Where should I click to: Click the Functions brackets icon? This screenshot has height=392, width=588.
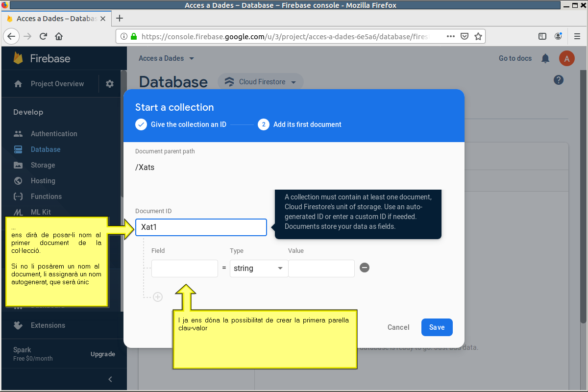[18, 196]
